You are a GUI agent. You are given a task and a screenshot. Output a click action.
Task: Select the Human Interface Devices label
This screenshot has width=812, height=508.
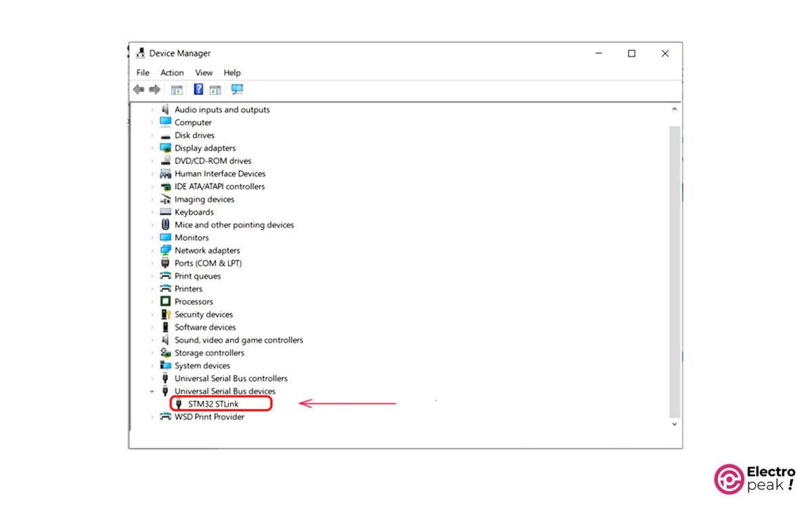220,174
